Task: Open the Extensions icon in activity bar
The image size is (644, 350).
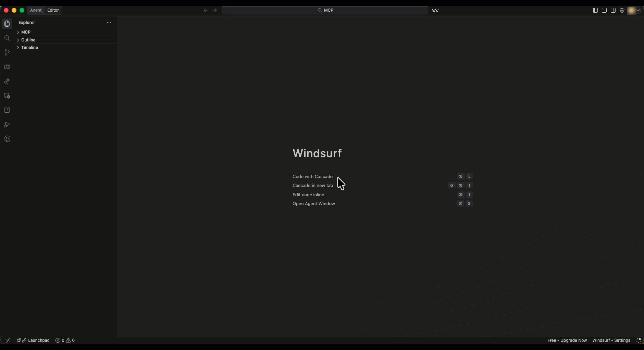Action: pyautogui.click(x=7, y=110)
